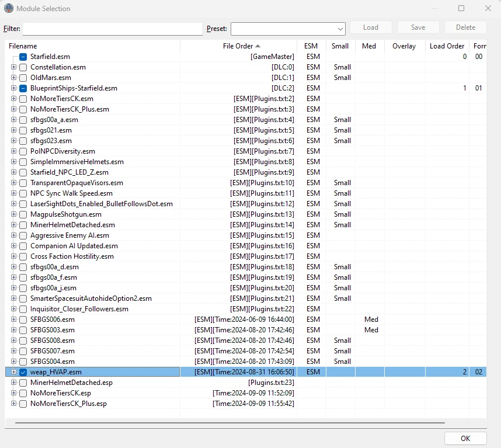Click the horizontal scrollbar of the module list
Screen dimensions: 501x448
230,423
